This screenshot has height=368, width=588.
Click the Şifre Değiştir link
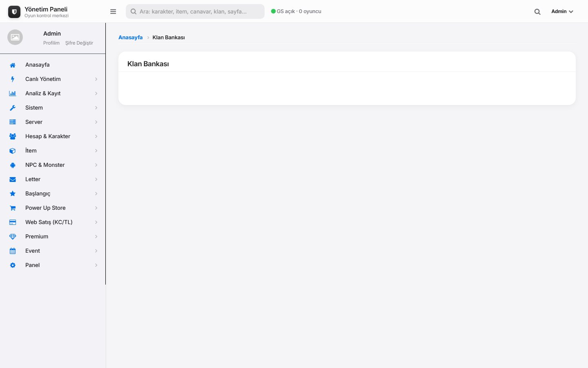click(79, 43)
